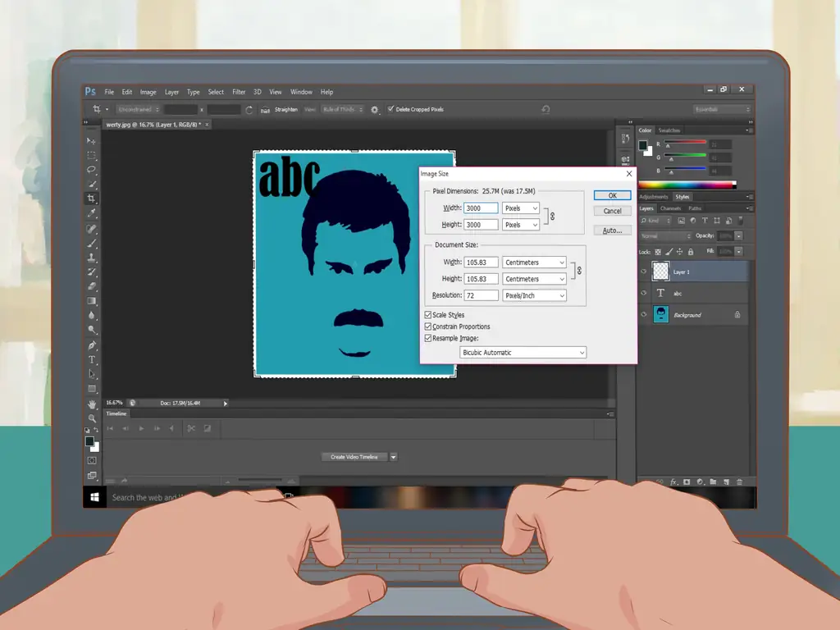Select the Eyedropper tool
Viewport: 840px width, 630px height.
92,213
